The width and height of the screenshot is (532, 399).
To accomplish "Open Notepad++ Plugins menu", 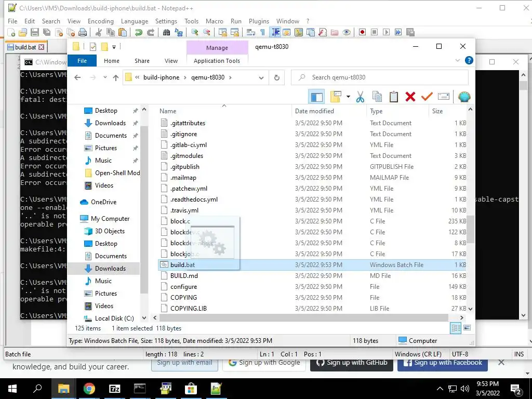I will [259, 21].
